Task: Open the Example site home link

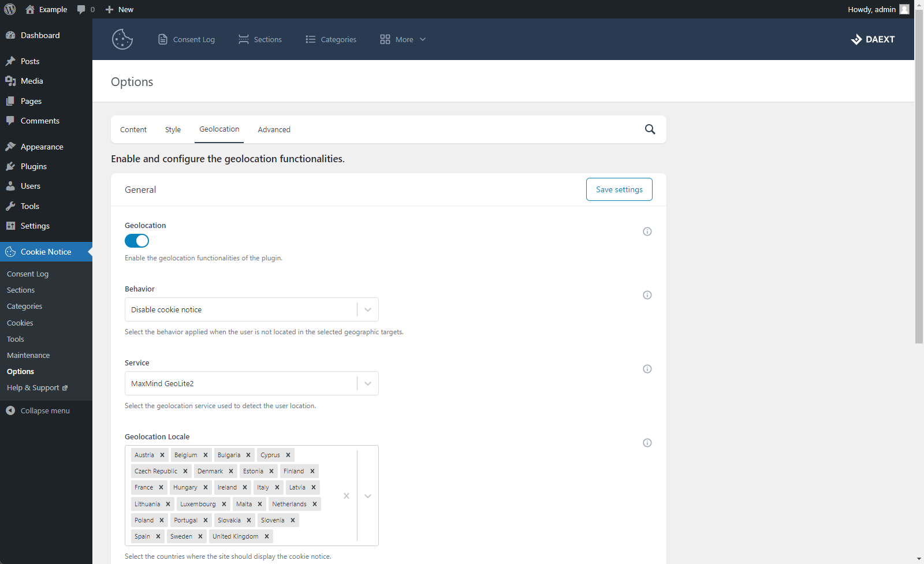Action: click(x=46, y=9)
